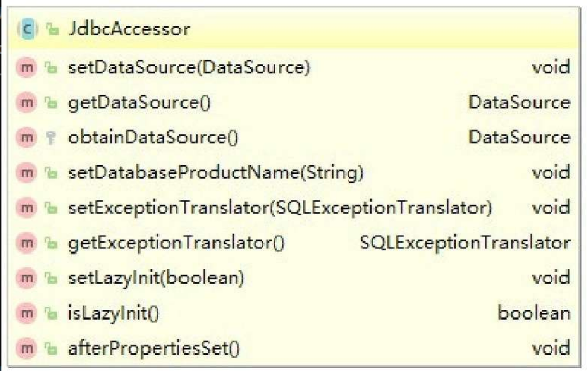Select the getExceptionTranslator() method entry
The height and width of the screenshot is (371, 588).
click(x=294, y=243)
